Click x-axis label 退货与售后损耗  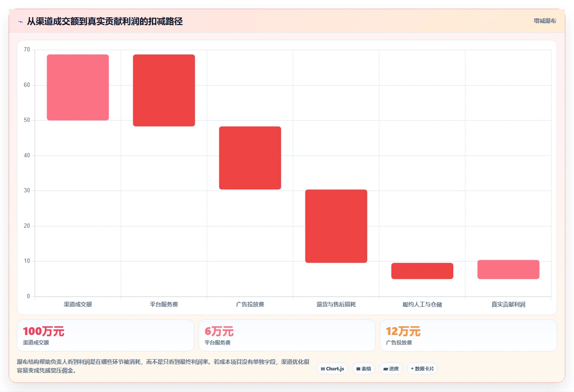point(336,304)
